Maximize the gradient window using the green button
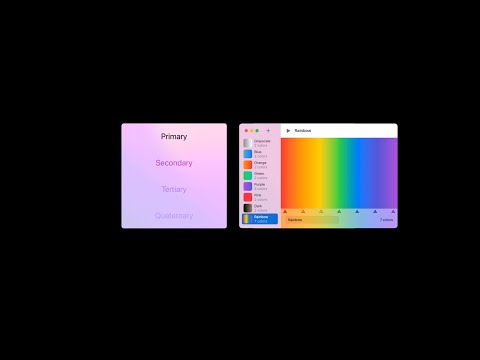Screen dimensions: 480x360 [x=257, y=131]
